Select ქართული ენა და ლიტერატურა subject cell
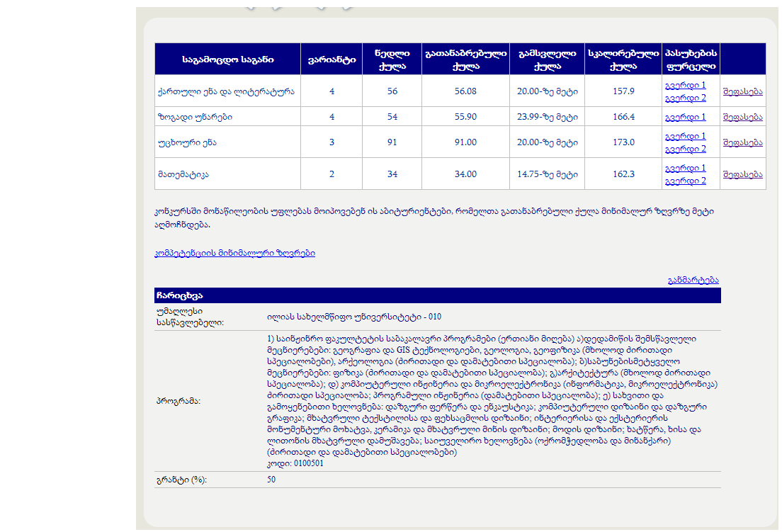 pos(228,91)
